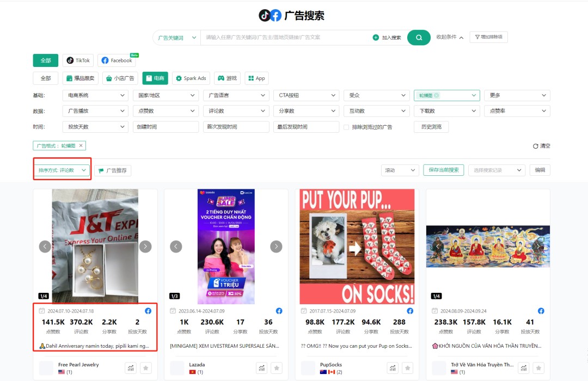Click the ad keyword search input field

coord(285,38)
